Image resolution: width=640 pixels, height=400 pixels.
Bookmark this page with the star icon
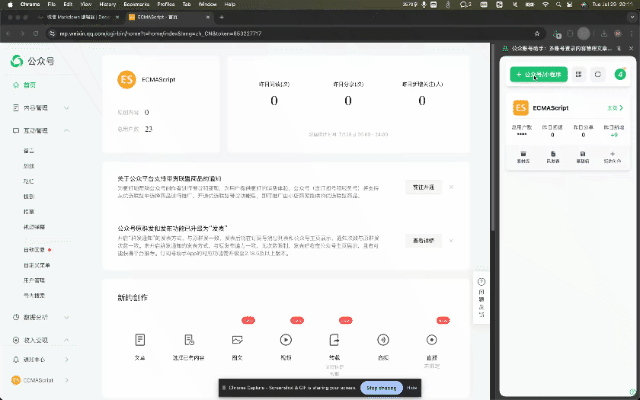click(x=537, y=33)
